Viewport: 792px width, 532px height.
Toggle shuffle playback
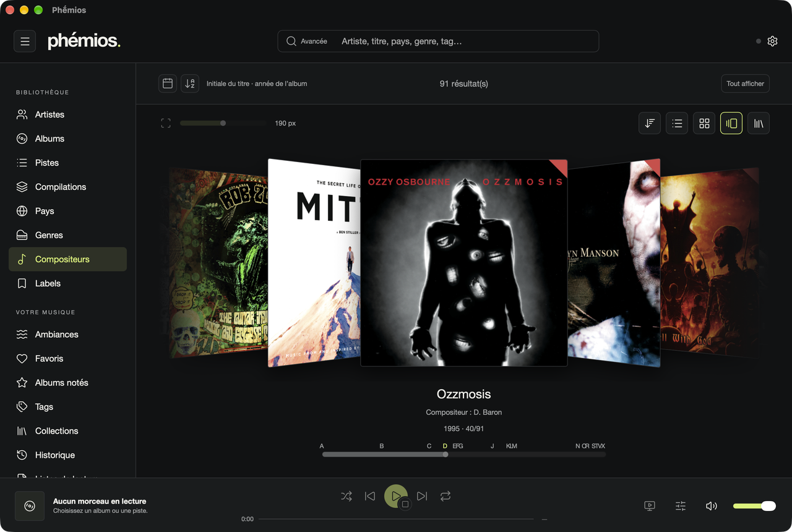(346, 496)
